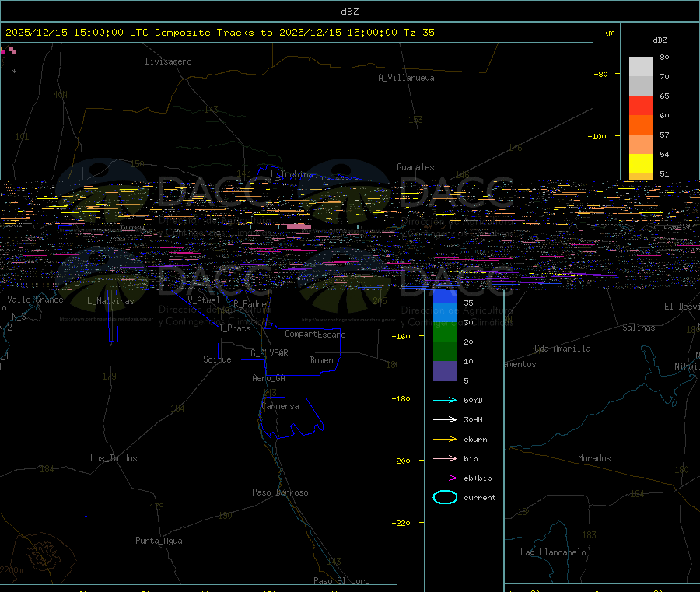Click the cyan 'current' ellipse icon
Screen dimensions: 700x592
click(445, 498)
